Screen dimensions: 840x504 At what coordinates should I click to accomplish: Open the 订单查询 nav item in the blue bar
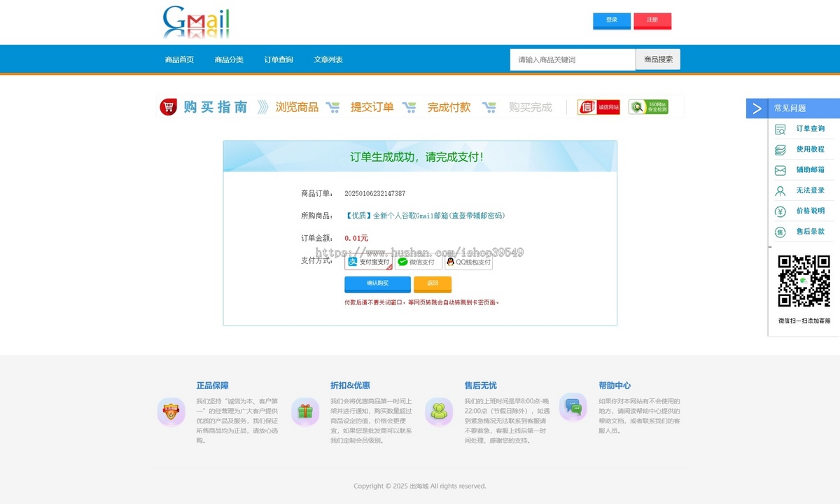(x=279, y=59)
